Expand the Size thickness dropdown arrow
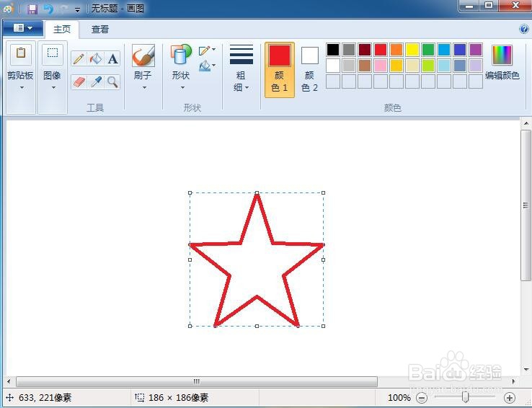 [247, 88]
